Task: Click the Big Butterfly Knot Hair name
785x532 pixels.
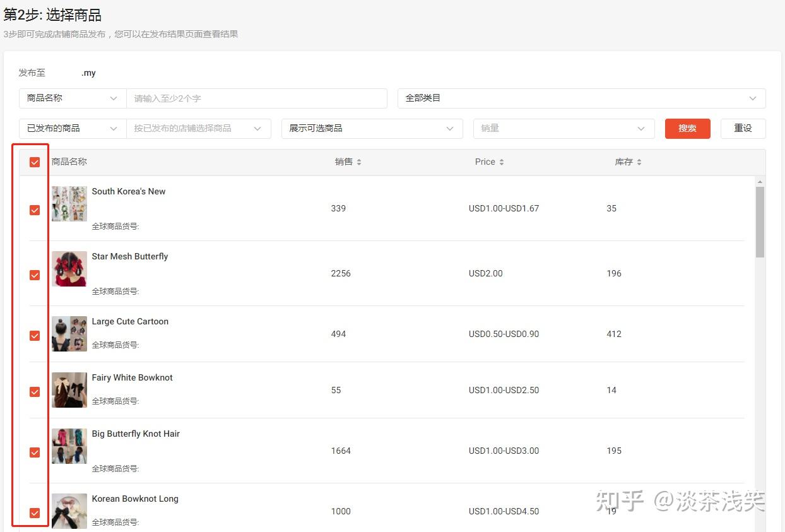Action: pos(136,434)
